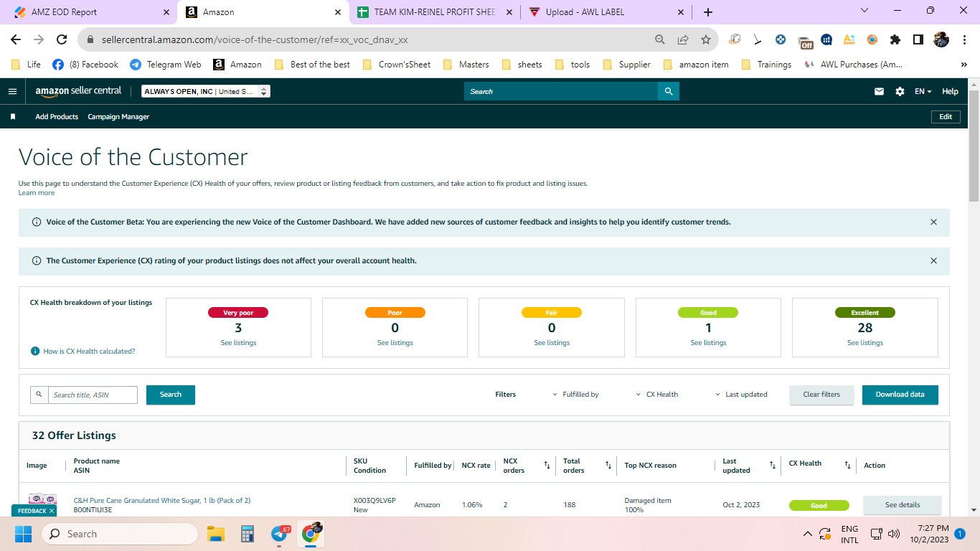Sort the table by Total orders
The image size is (980, 551).
click(608, 466)
